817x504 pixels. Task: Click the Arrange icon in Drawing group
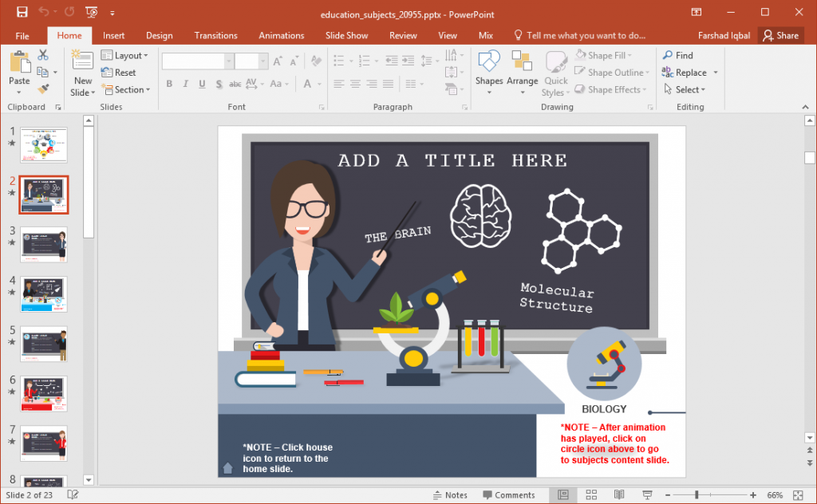[523, 64]
